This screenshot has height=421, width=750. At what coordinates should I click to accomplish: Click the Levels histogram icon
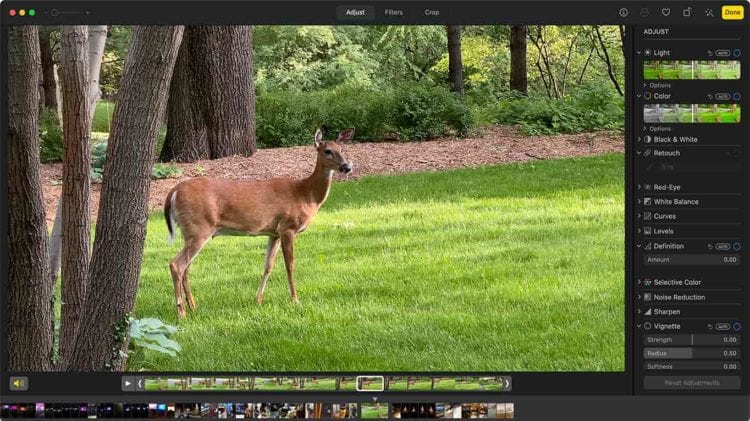coord(647,231)
